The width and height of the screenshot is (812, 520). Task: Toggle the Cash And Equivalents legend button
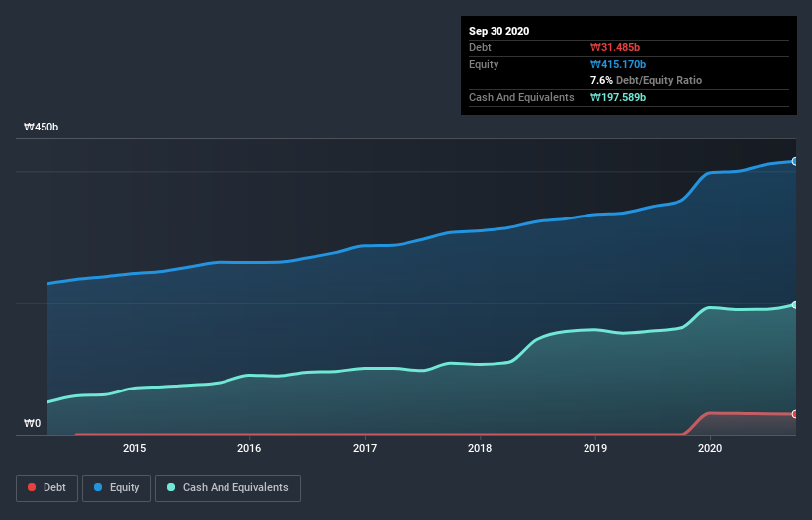227,488
